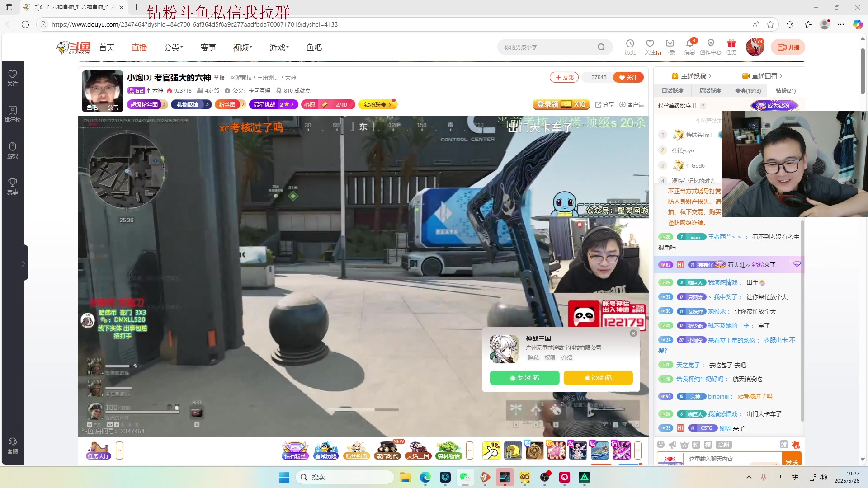Open 粉丝等级排序 sort dropdown
Image resolution: width=868 pixels, height=488 pixels.
676,106
